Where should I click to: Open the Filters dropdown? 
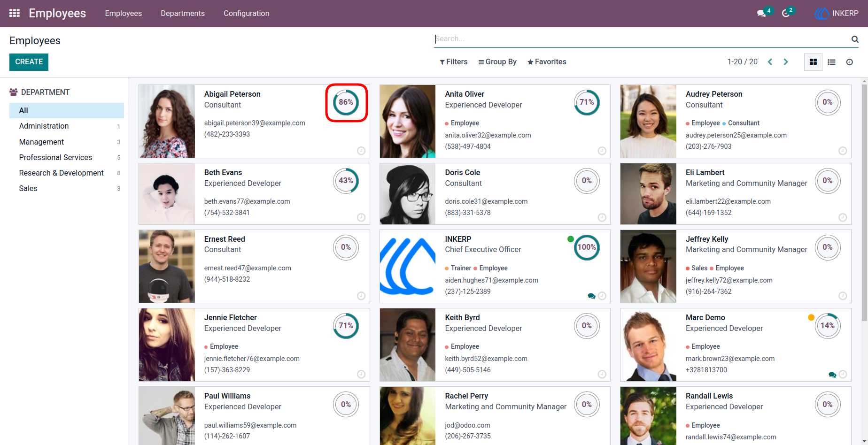coord(453,62)
